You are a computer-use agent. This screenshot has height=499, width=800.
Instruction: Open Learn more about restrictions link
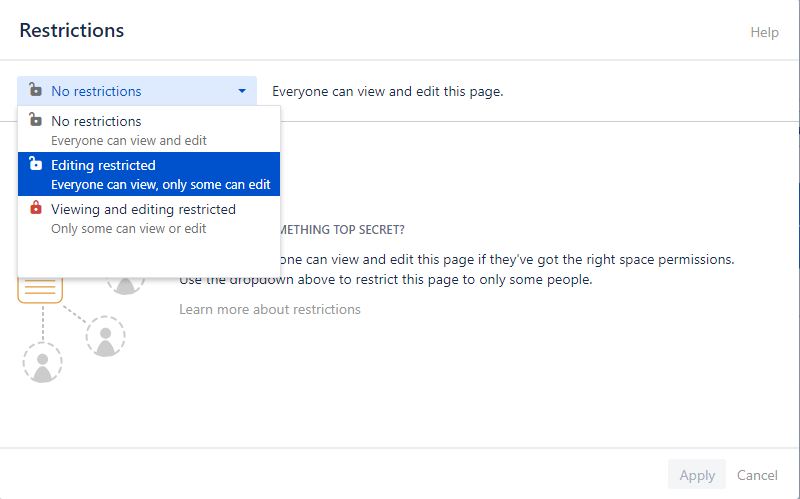point(270,309)
